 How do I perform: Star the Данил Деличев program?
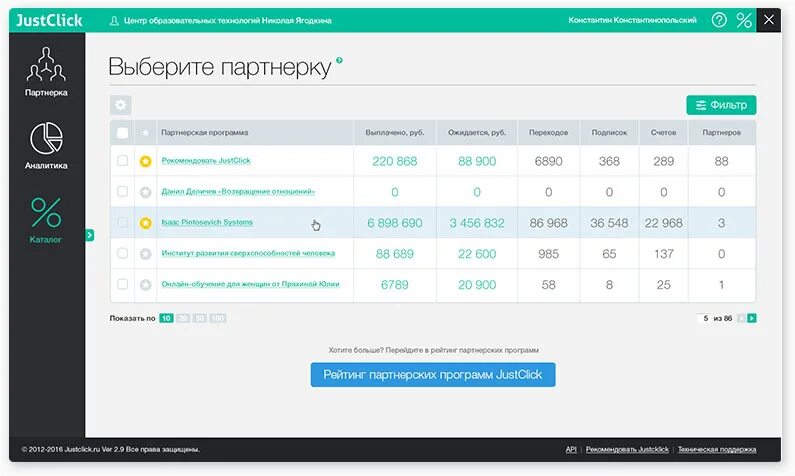146,192
